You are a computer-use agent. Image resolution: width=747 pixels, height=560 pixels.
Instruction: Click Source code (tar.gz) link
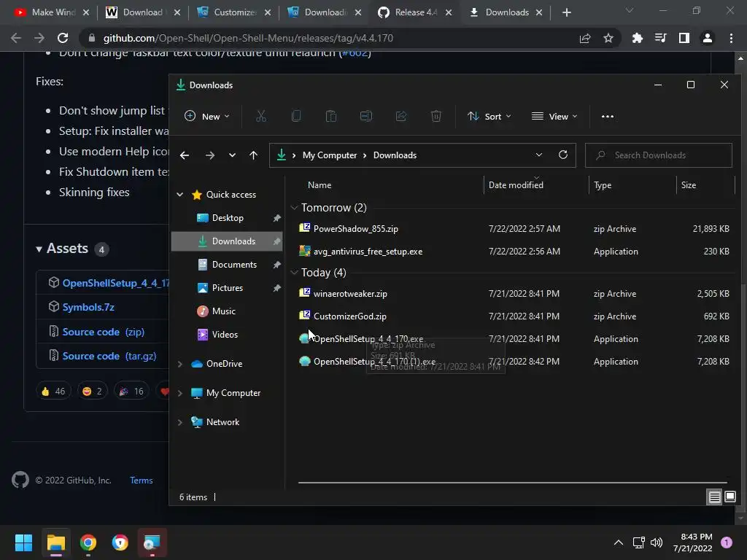pyautogui.click(x=109, y=356)
